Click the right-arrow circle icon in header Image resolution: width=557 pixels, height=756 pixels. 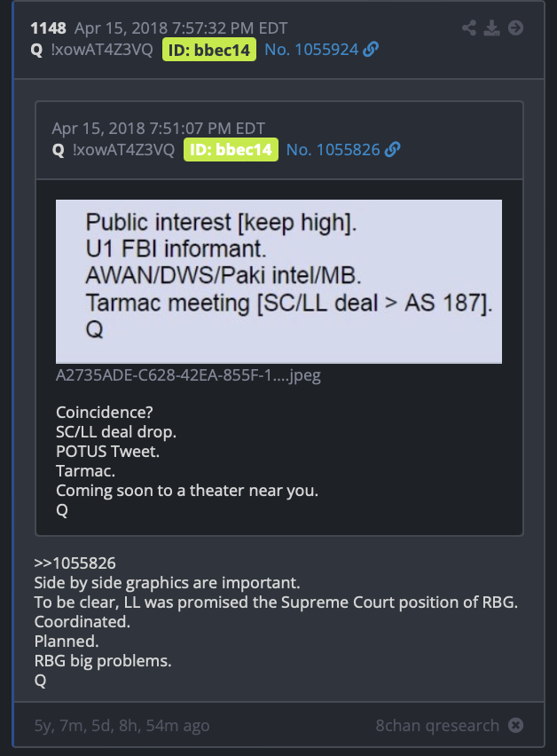[x=515, y=28]
